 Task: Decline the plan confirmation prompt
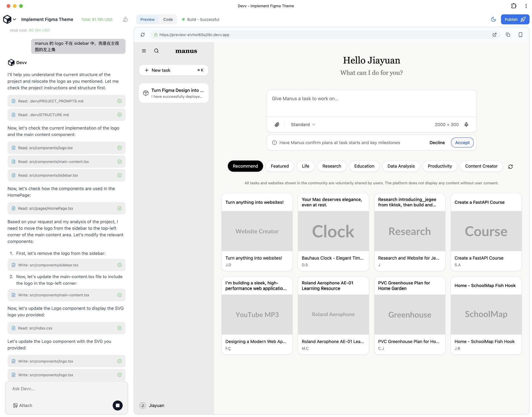[x=437, y=143]
